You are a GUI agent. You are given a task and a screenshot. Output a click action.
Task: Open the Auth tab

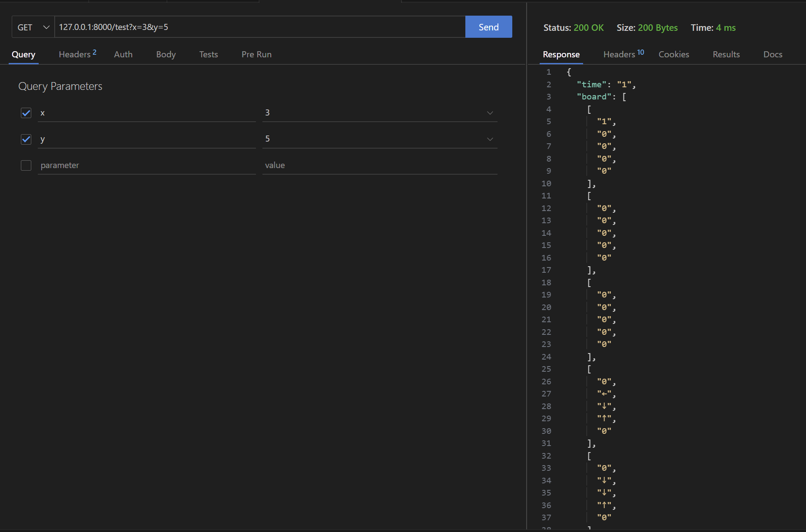pos(123,54)
